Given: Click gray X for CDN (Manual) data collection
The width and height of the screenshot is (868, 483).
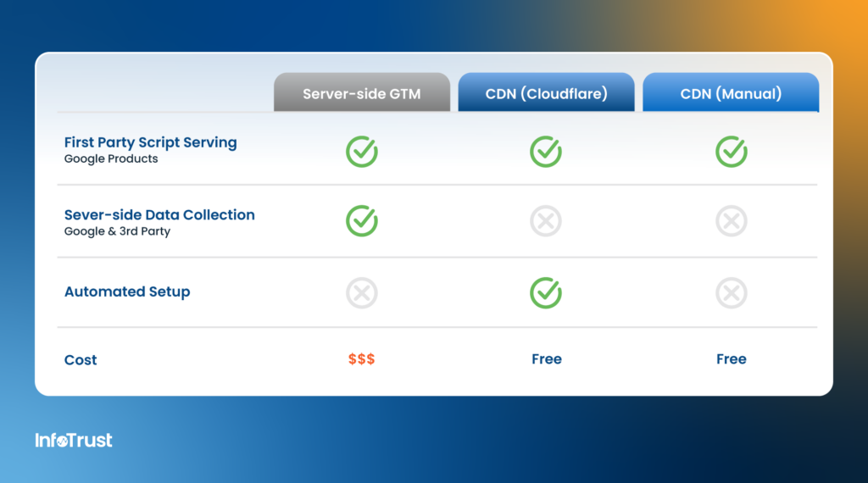Looking at the screenshot, I should [731, 221].
